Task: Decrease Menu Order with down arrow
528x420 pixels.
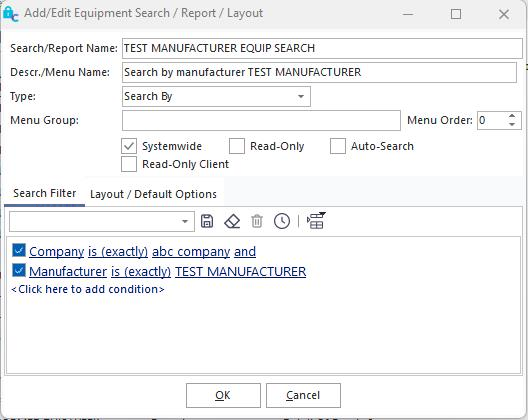Action: (x=512, y=124)
